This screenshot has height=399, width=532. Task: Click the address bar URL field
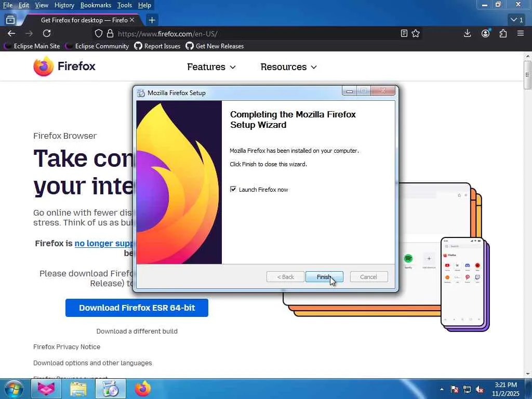pyautogui.click(x=257, y=34)
